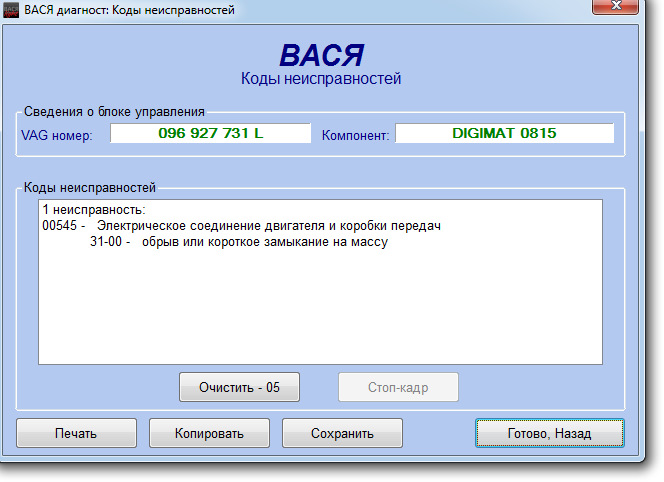The height and width of the screenshot is (482, 664).
Task: Click the Компонент field DIGIMAT 0815
Action: pos(504,133)
